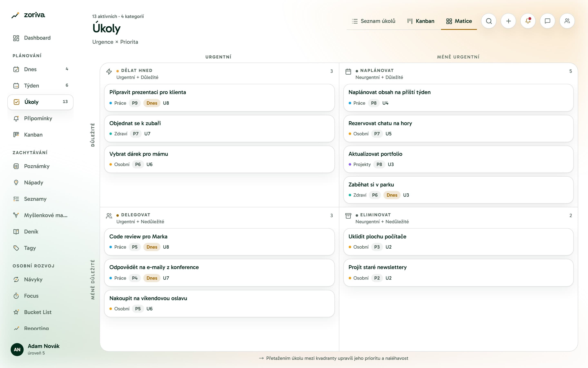Image resolution: width=588 pixels, height=368 pixels.
Task: Open task Objednat se k zubaři
Action: click(219, 129)
